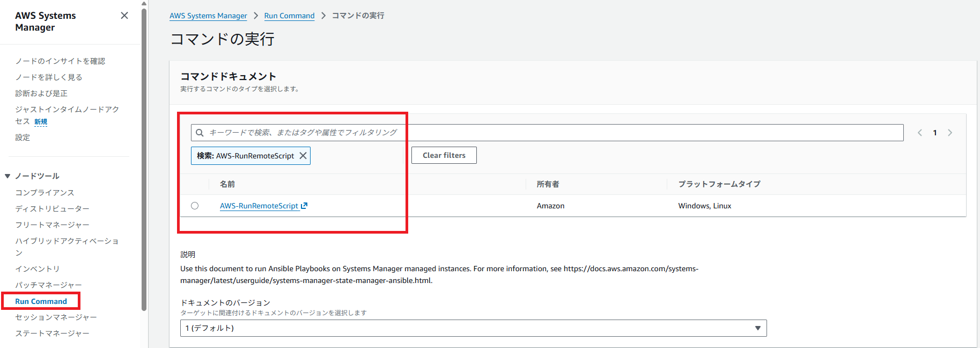
Task: Click the search magnifier icon in filter box
Action: tap(200, 133)
